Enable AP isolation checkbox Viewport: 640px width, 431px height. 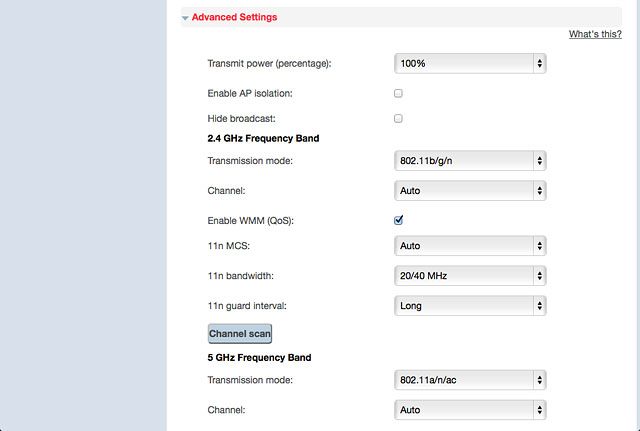(x=398, y=93)
